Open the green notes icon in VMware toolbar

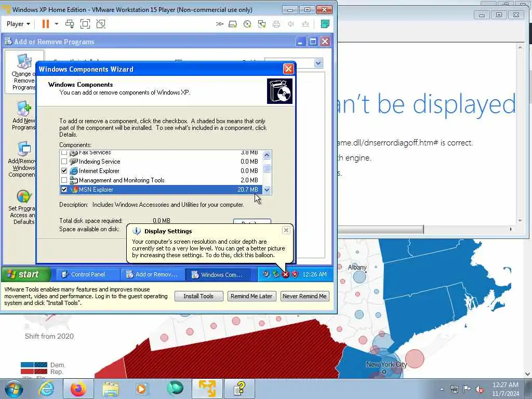325,24
